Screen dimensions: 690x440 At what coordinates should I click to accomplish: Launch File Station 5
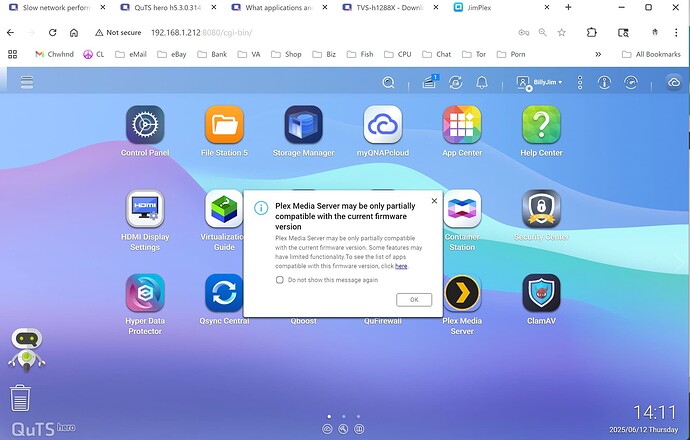click(x=224, y=125)
